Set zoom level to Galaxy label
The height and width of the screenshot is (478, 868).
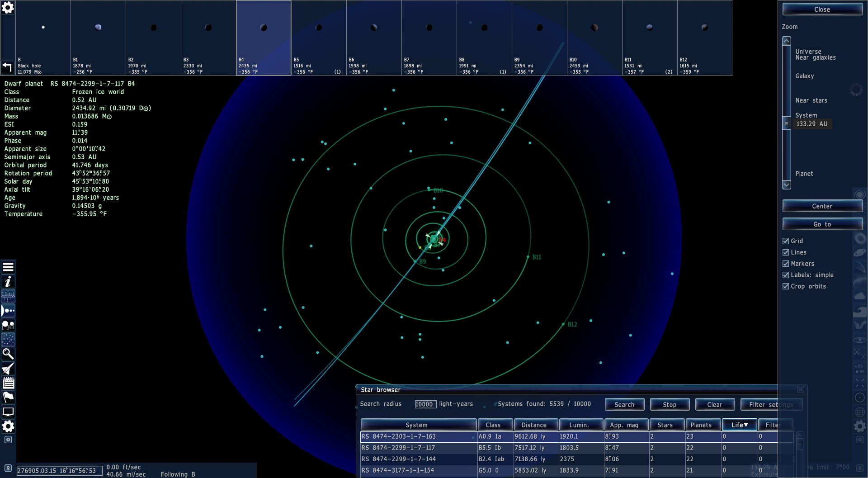tap(805, 76)
